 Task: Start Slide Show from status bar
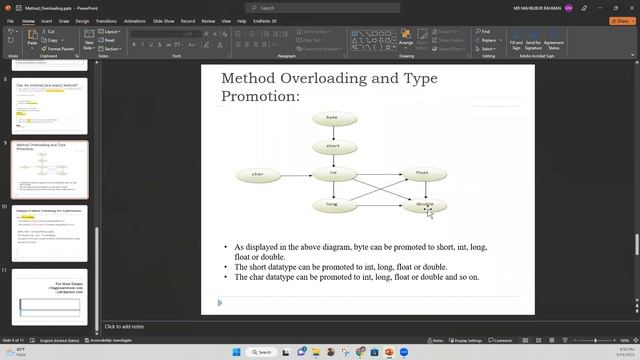pyautogui.click(x=565, y=340)
